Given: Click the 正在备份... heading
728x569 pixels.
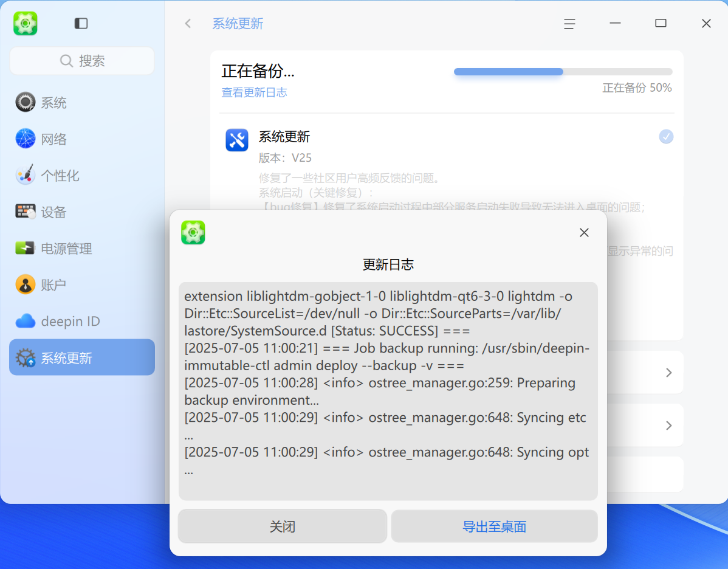Looking at the screenshot, I should (x=258, y=71).
